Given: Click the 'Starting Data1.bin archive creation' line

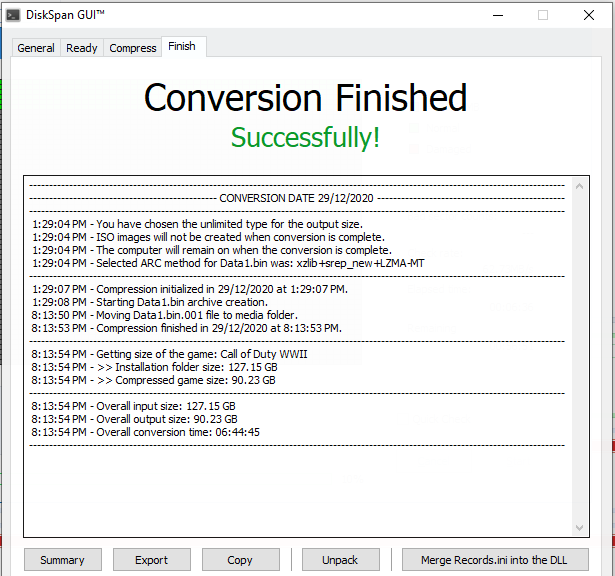Looking at the screenshot, I should pos(150,302).
